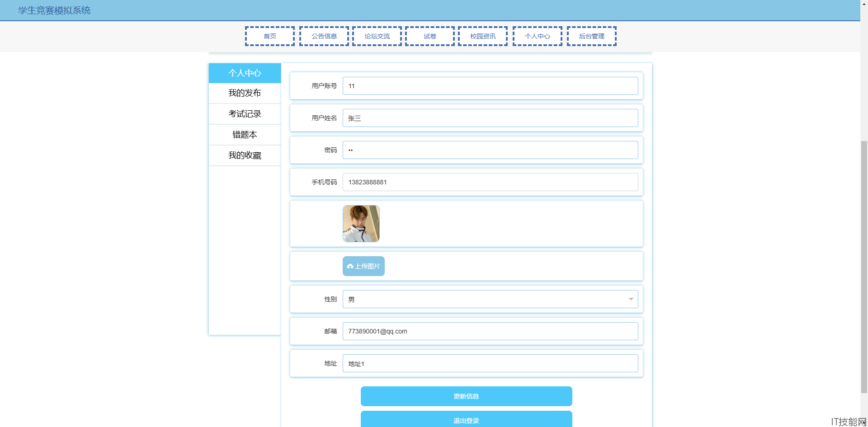Click the upload cloud icon
Screen dimensions: 868x427
click(x=350, y=267)
